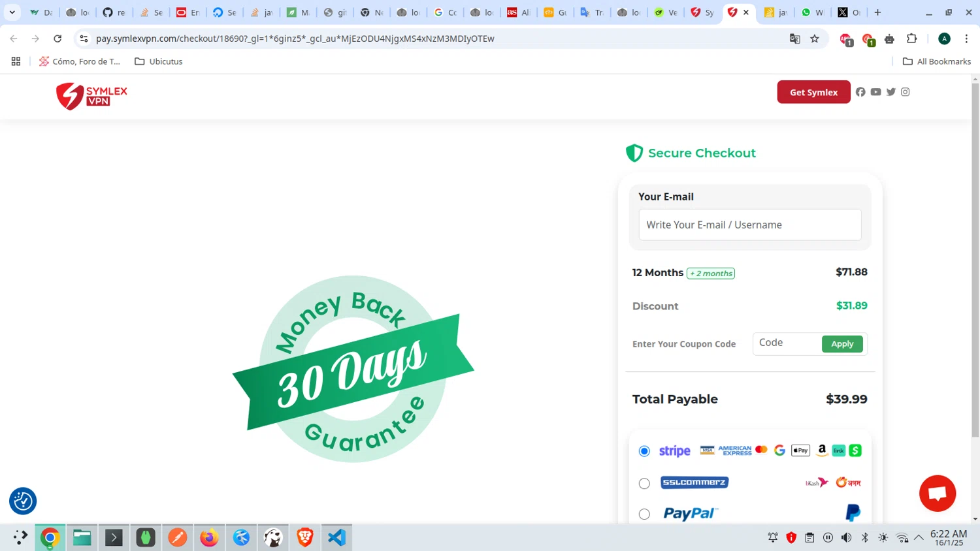
Task: Switch to the GitHub tab
Action: coord(114,12)
